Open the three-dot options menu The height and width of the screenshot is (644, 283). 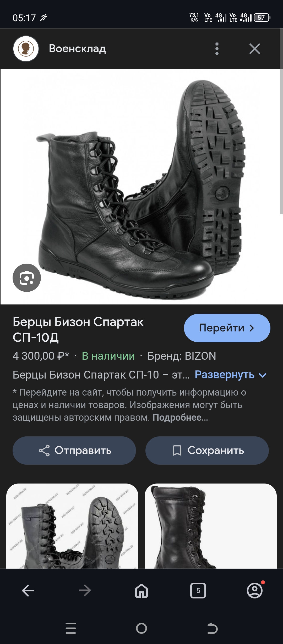pos(217,49)
